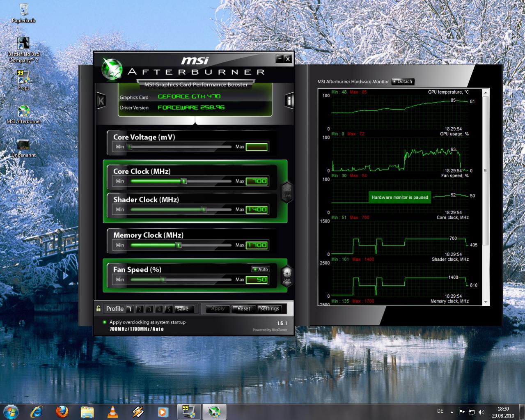Toggle Apply overclocking at system startup
The height and width of the screenshot is (420, 525).
pyautogui.click(x=105, y=322)
